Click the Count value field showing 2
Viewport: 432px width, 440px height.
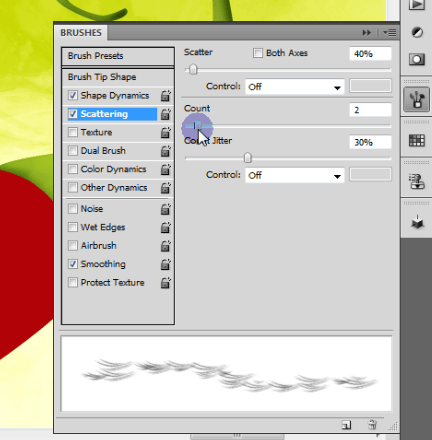coord(370,110)
